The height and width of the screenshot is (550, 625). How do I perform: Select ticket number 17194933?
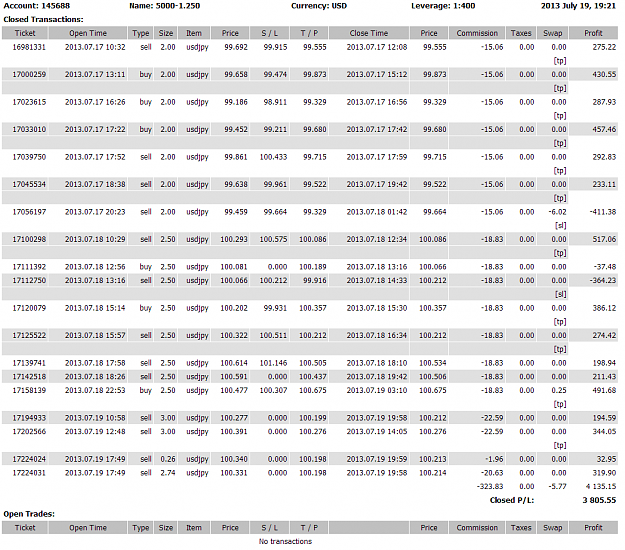pyautogui.click(x=29, y=418)
